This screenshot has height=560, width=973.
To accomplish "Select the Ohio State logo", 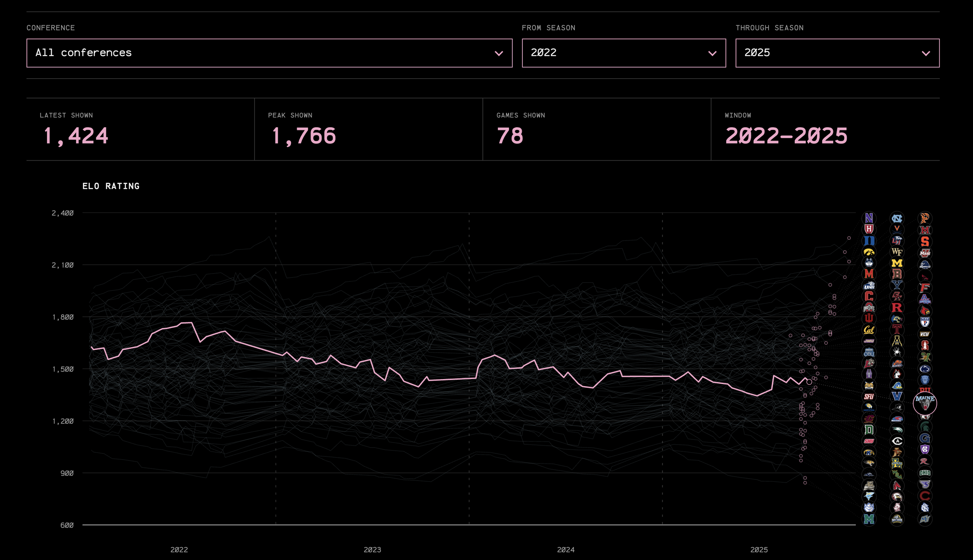I will tap(869, 308).
